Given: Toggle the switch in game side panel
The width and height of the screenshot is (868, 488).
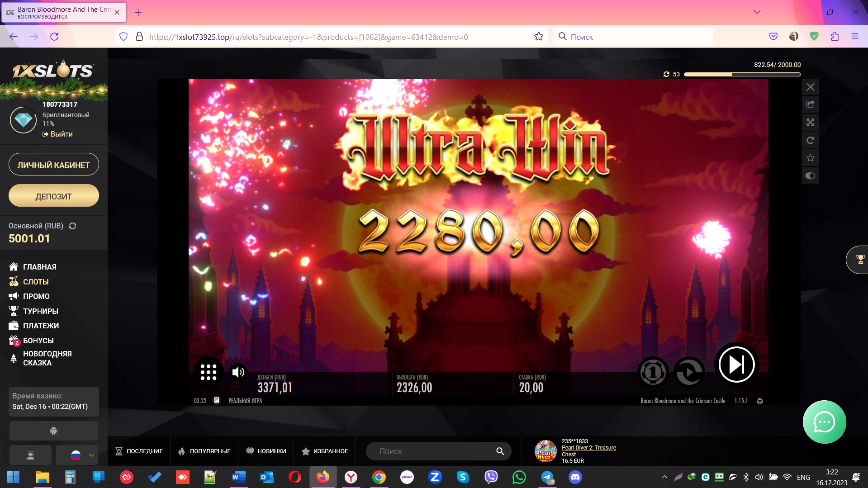Looking at the screenshot, I should coord(810,175).
